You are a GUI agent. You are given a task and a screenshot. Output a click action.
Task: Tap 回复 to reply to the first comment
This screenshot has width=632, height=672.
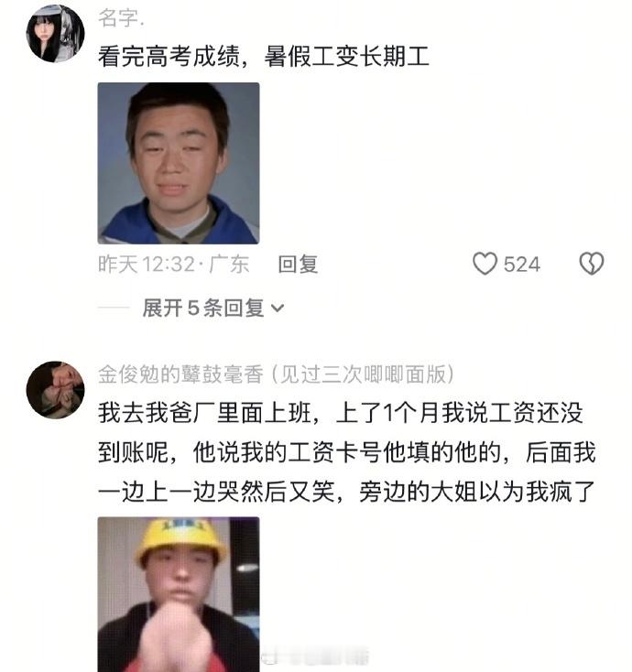(x=298, y=264)
